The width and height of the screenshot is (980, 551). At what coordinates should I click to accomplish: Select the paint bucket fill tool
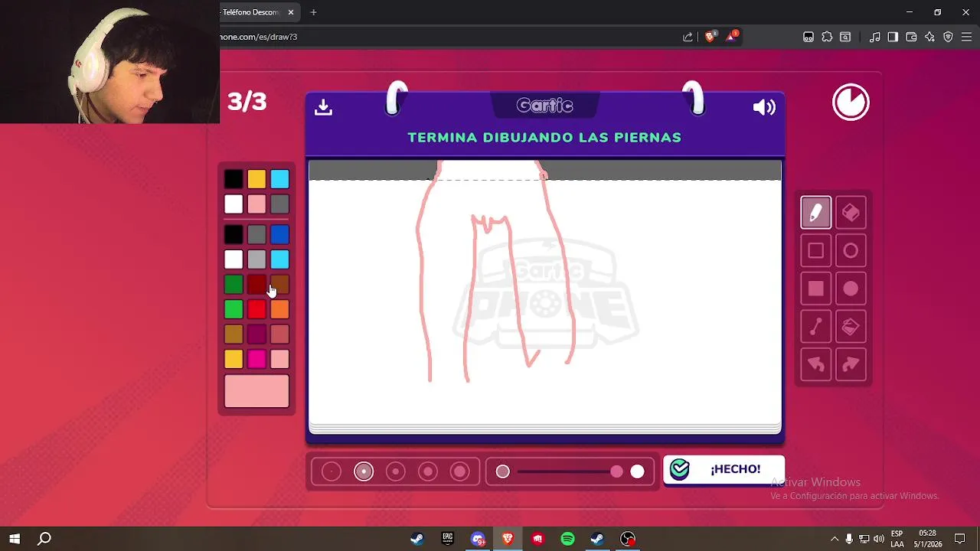851,327
